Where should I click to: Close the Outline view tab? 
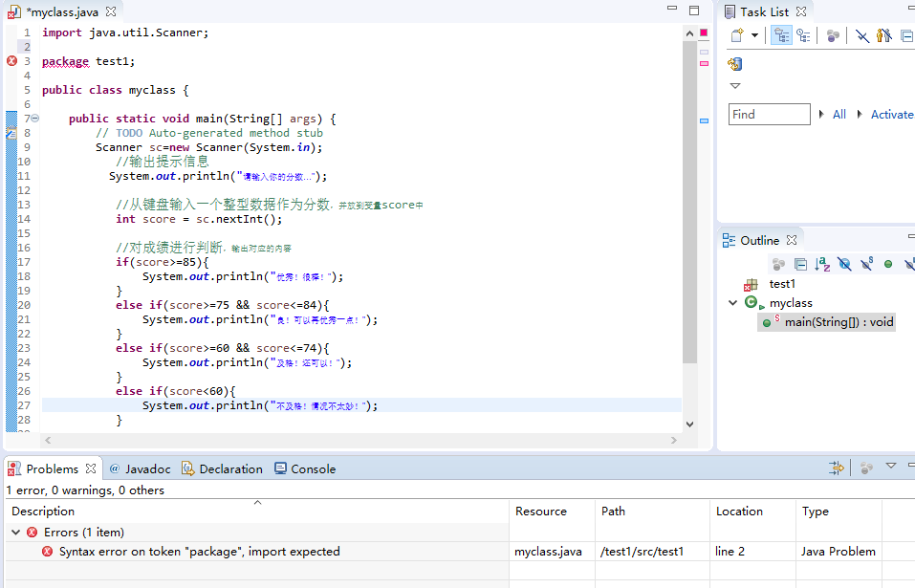792,240
